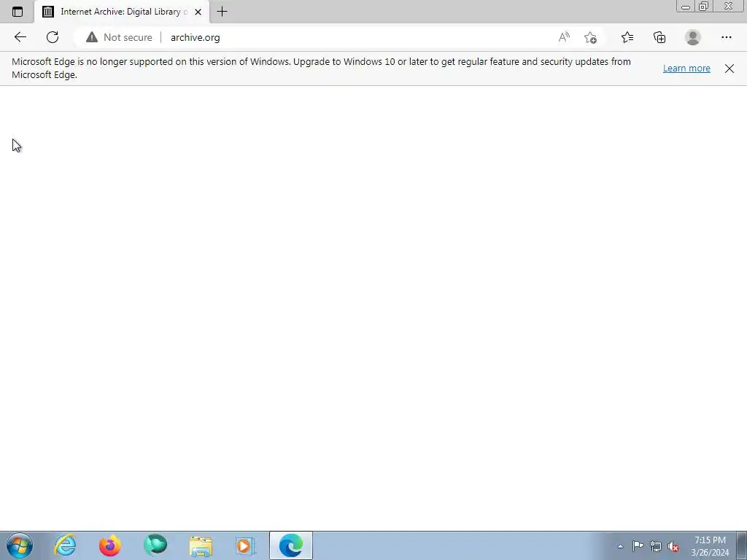Minimize the Edge window
The width and height of the screenshot is (747, 560).
[x=686, y=7]
